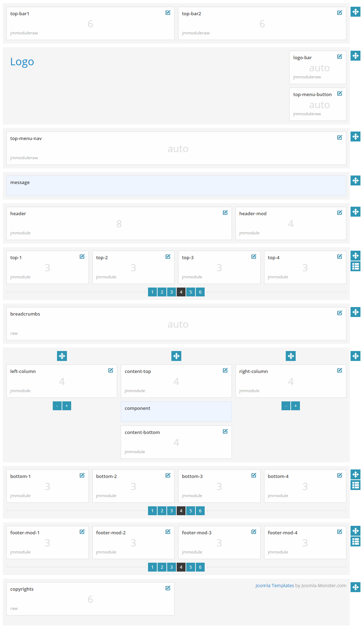Grab move handle above right-column
Screen dimensions: 364x629
point(291,356)
